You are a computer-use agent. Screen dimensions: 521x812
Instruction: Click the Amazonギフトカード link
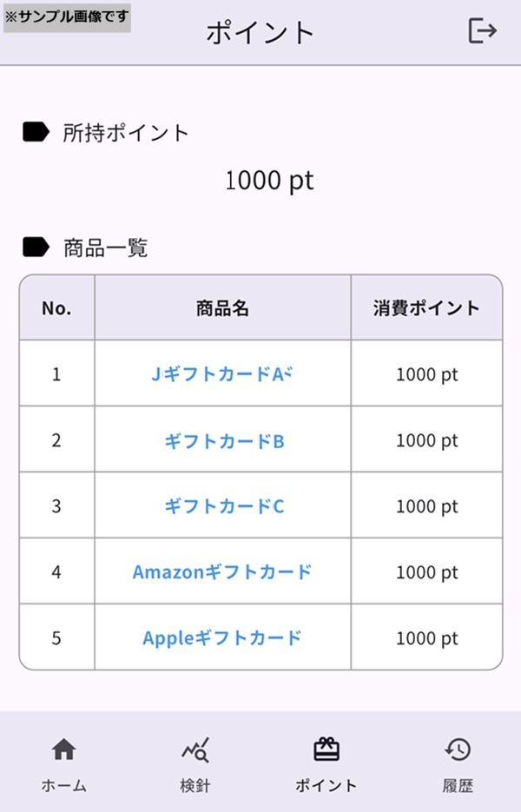coord(221,571)
